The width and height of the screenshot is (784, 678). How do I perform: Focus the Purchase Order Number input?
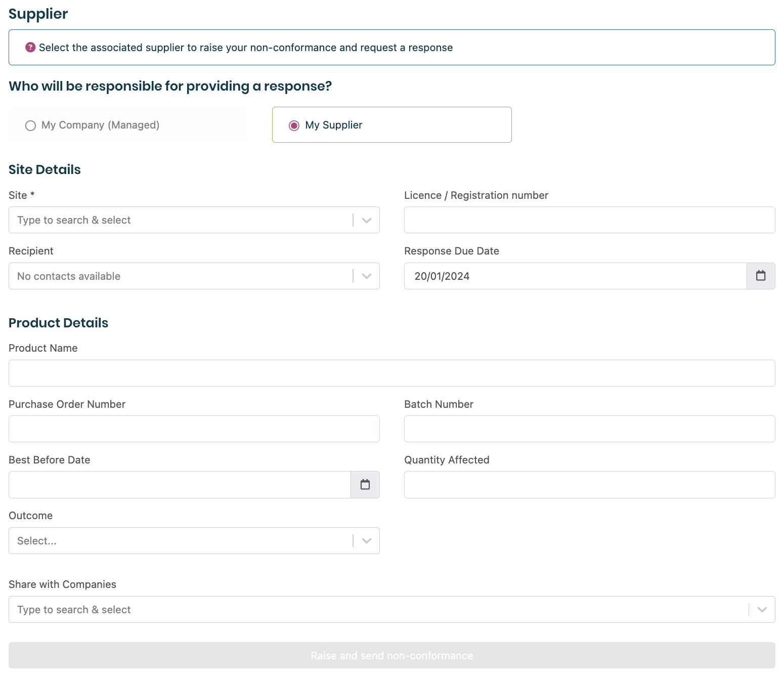coord(194,429)
